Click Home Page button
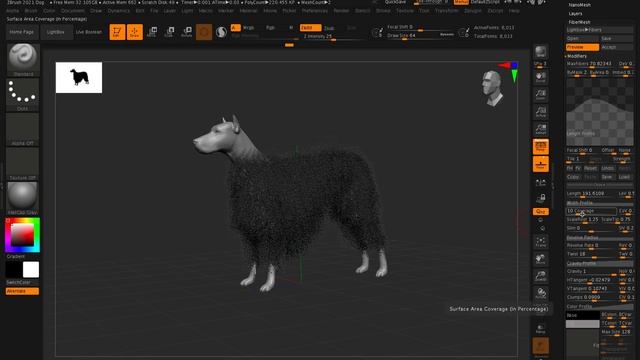Screen dimensions: 640x360 pyautogui.click(x=22, y=32)
